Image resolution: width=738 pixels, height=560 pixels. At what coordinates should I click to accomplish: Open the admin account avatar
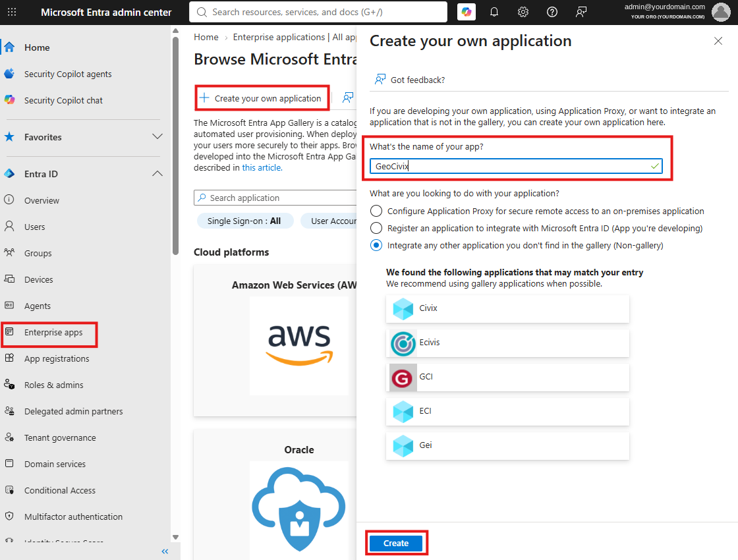click(721, 13)
